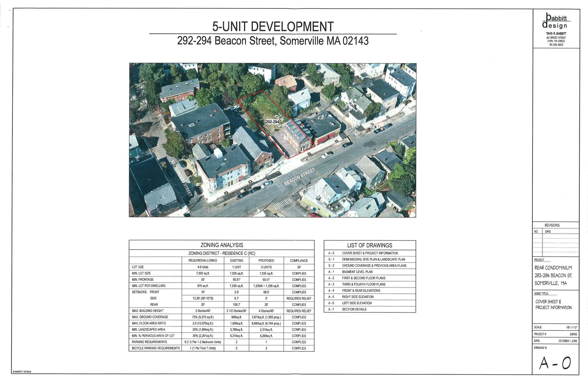Screen dimensions: 588x380
Task: Click the COMPLIES cell for MIN. LOT SIZE
Action: pyautogui.click(x=299, y=273)
